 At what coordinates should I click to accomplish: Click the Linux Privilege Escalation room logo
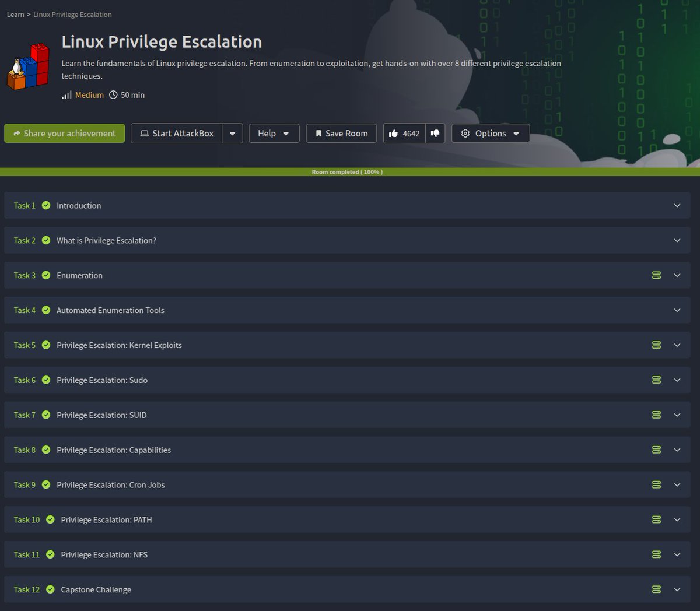(27, 67)
